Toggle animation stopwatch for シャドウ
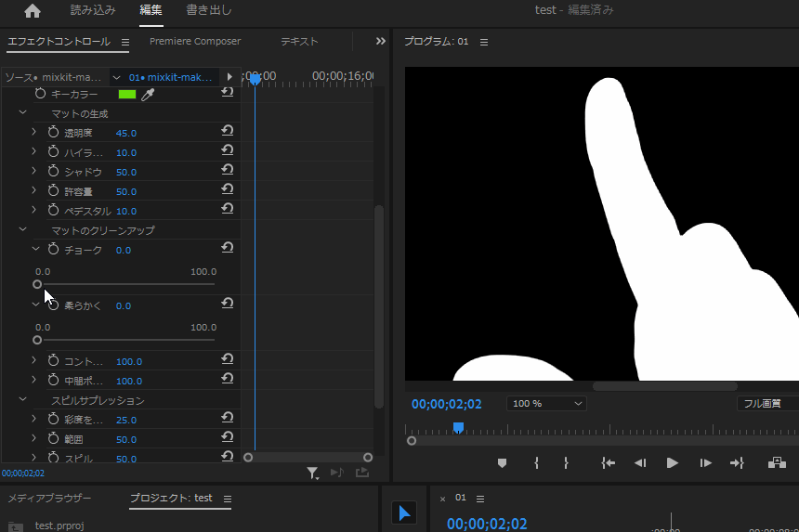This screenshot has height=532, width=799. click(x=53, y=171)
